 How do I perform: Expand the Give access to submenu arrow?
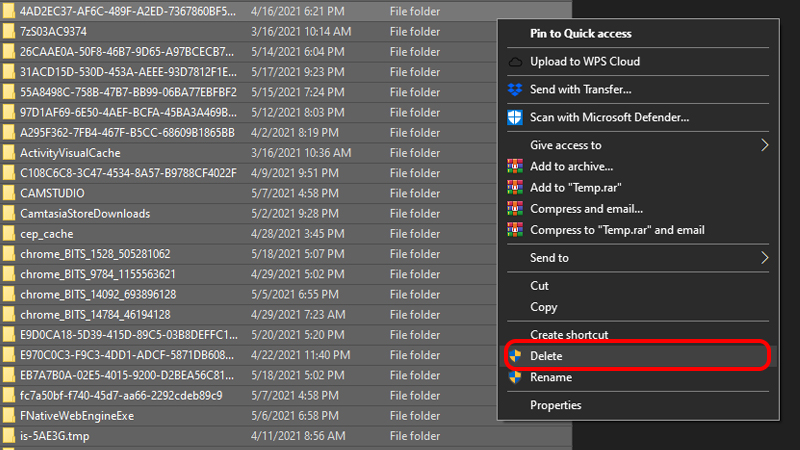tap(764, 145)
